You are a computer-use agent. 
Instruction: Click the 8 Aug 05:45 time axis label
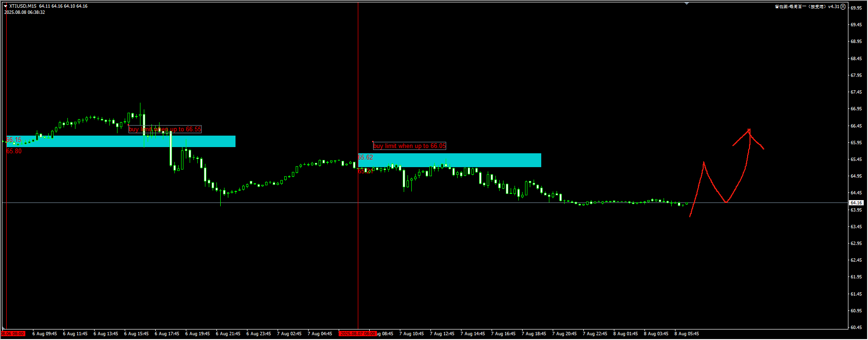tap(686, 334)
